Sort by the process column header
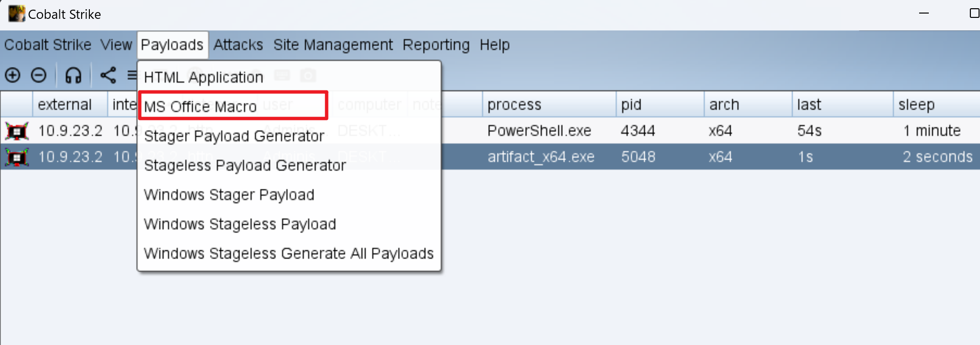The width and height of the screenshot is (980, 345). (549, 104)
